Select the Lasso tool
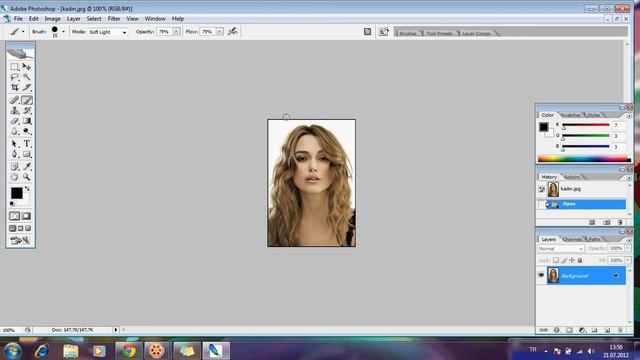This screenshot has height=360, width=640. [15, 77]
